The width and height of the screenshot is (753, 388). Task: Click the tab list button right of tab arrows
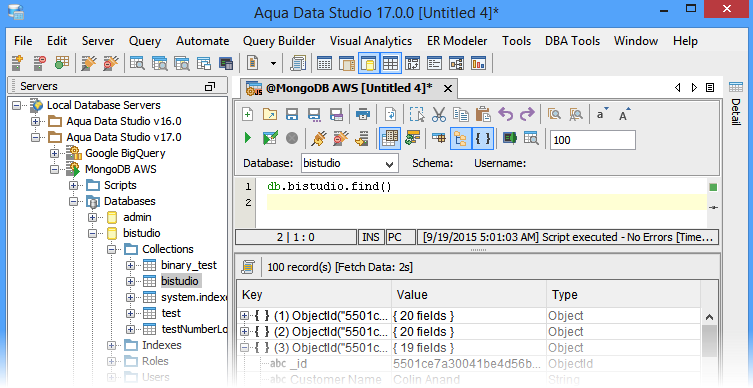(x=710, y=87)
